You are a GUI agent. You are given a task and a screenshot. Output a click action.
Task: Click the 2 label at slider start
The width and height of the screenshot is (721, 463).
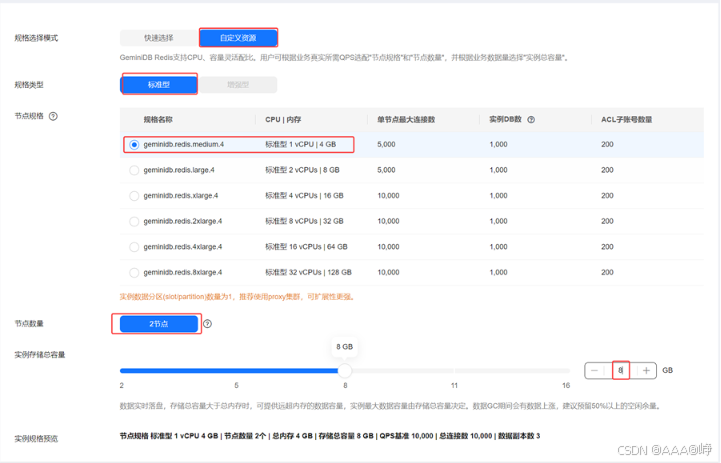coord(121,385)
